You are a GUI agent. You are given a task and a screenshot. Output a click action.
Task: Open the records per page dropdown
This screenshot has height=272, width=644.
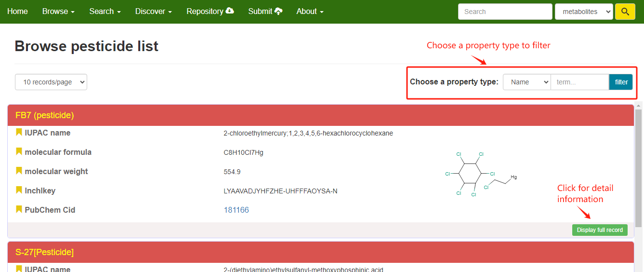51,82
